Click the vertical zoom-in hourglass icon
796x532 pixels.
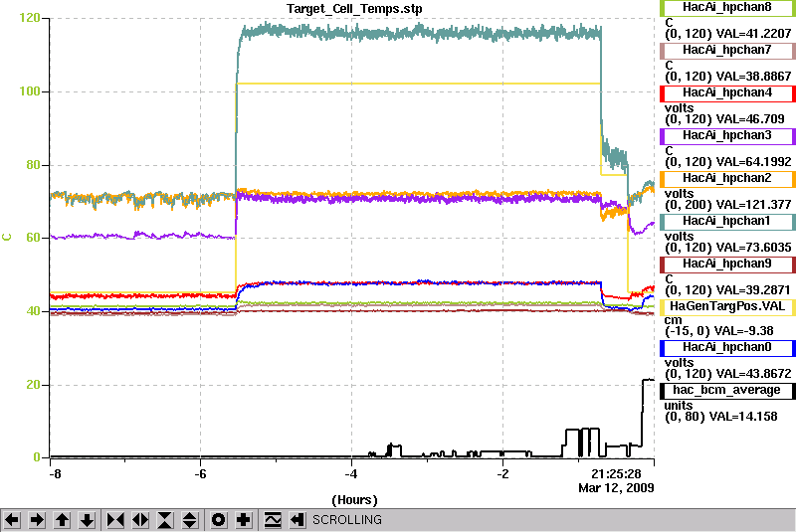click(x=165, y=520)
